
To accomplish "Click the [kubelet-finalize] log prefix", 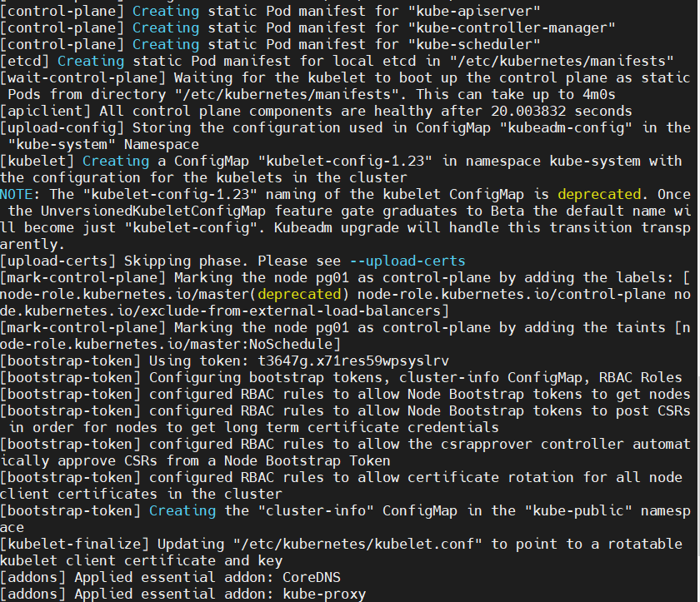I will pos(74,544).
